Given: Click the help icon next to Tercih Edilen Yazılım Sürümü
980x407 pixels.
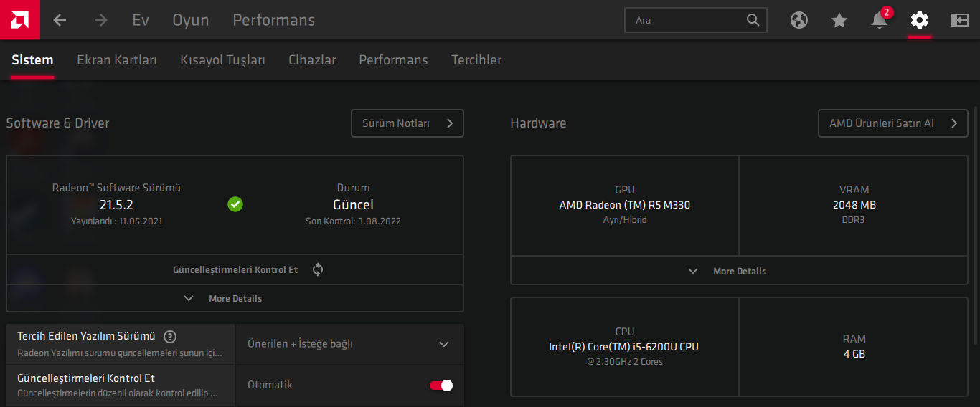Looking at the screenshot, I should click(170, 337).
